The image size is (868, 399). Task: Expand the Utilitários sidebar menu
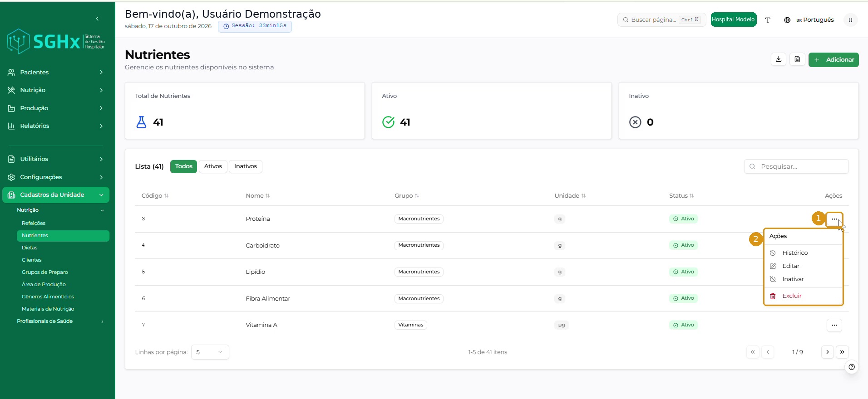56,159
